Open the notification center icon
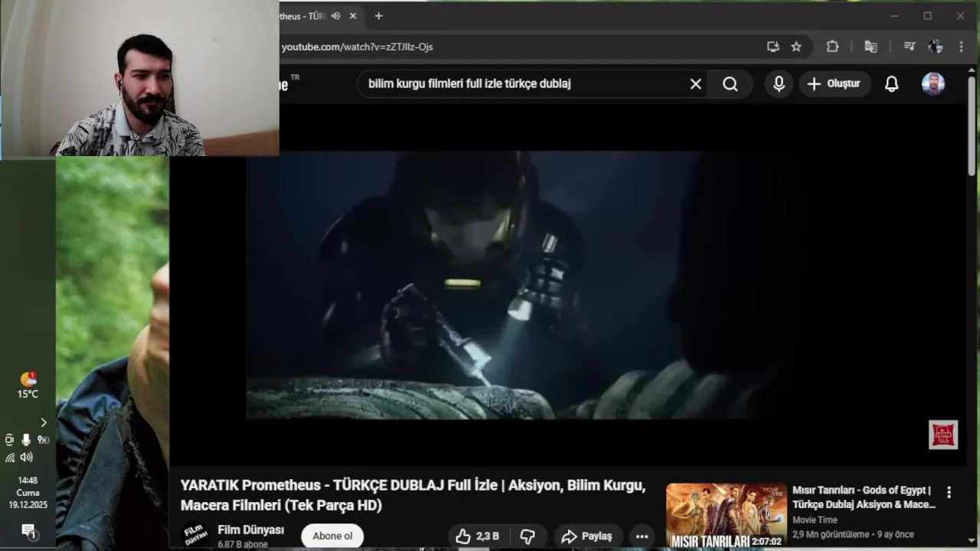 [x=28, y=530]
